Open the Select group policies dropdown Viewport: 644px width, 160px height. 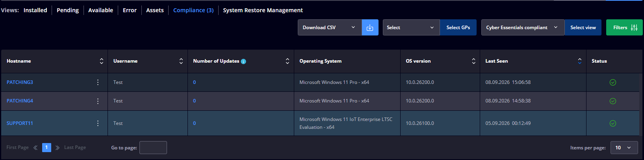pos(411,28)
